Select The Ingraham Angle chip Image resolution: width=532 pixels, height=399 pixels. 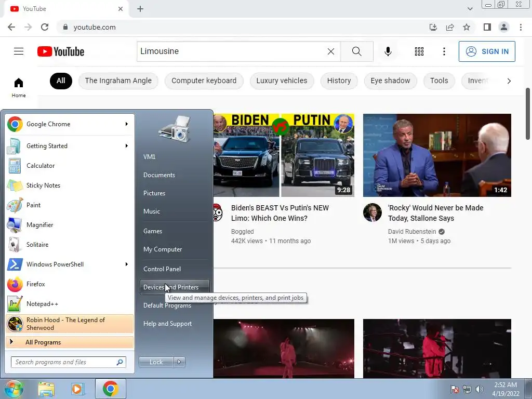tap(118, 81)
